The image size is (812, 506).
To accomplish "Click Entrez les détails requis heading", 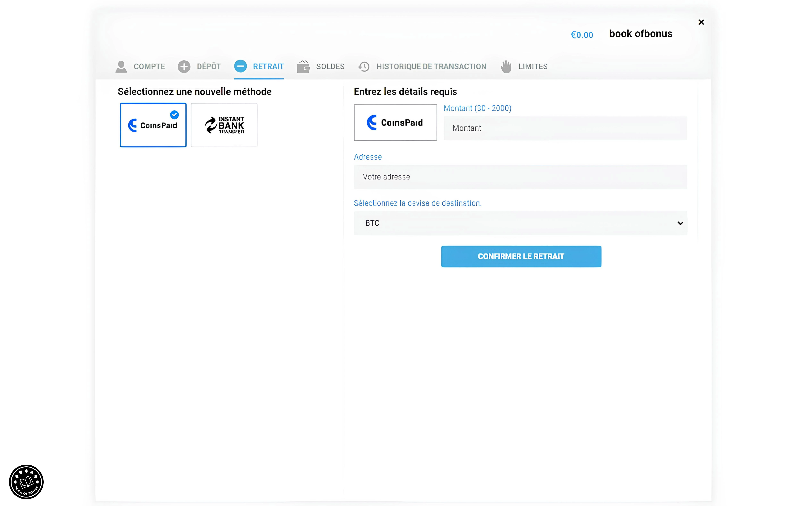I will [405, 92].
